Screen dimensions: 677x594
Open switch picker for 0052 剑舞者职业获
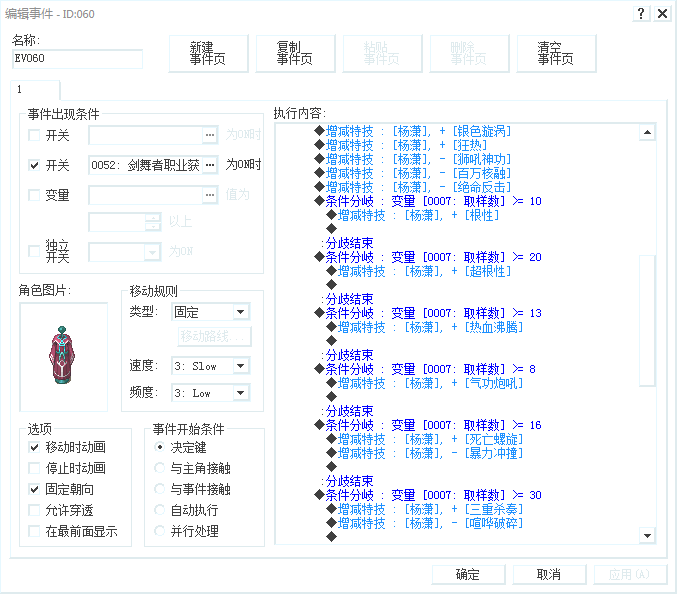[x=210, y=165]
